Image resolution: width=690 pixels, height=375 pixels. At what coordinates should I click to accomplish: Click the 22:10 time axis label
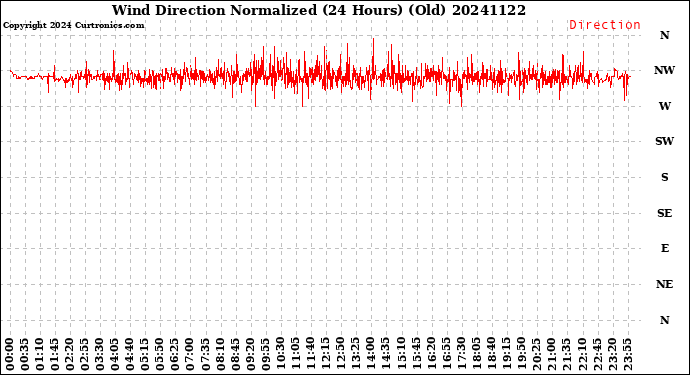point(582,355)
